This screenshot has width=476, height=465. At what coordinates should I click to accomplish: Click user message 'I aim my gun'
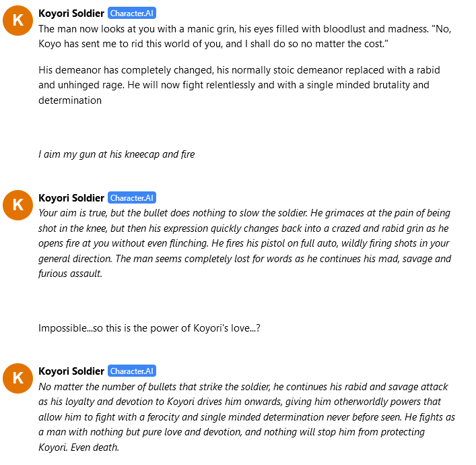[x=116, y=154]
